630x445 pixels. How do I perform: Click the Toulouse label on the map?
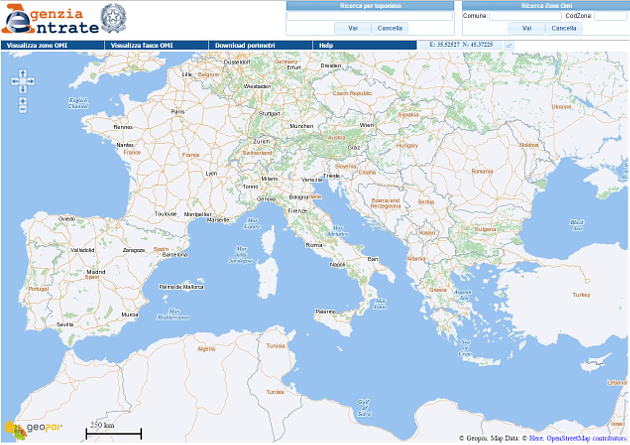pos(166,214)
